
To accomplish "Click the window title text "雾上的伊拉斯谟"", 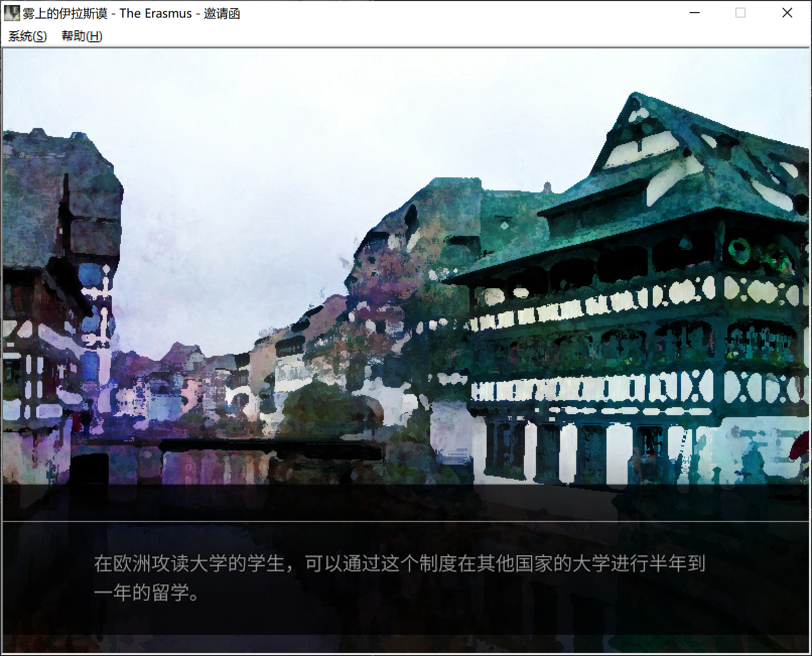I will 65,14.
